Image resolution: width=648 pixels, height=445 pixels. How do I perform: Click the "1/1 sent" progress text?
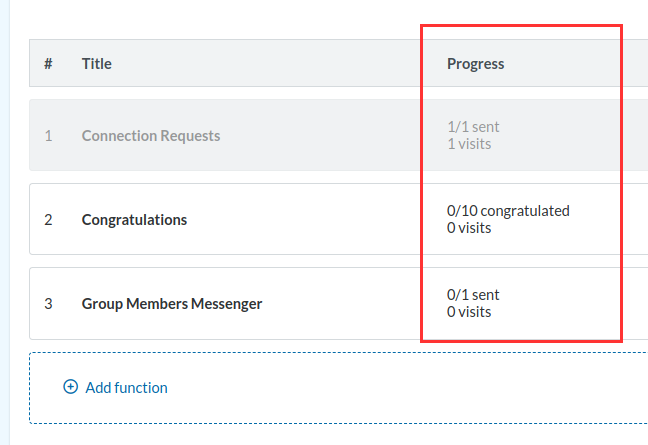473,127
